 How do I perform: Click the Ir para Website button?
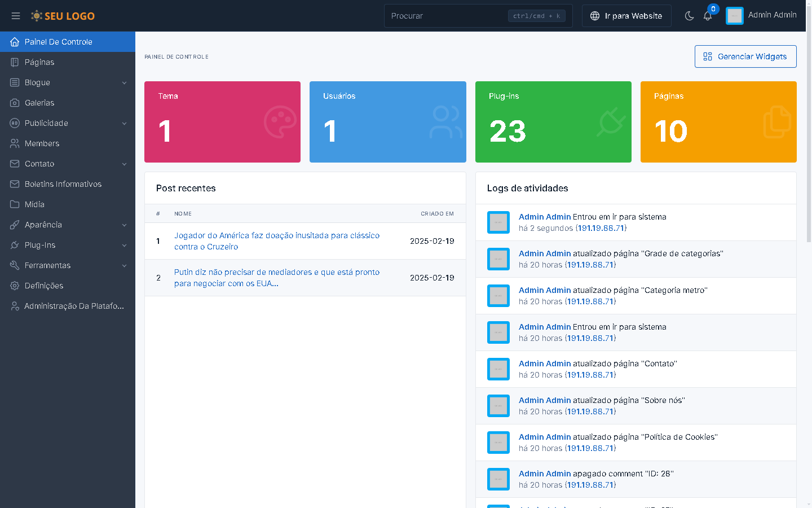(626, 16)
